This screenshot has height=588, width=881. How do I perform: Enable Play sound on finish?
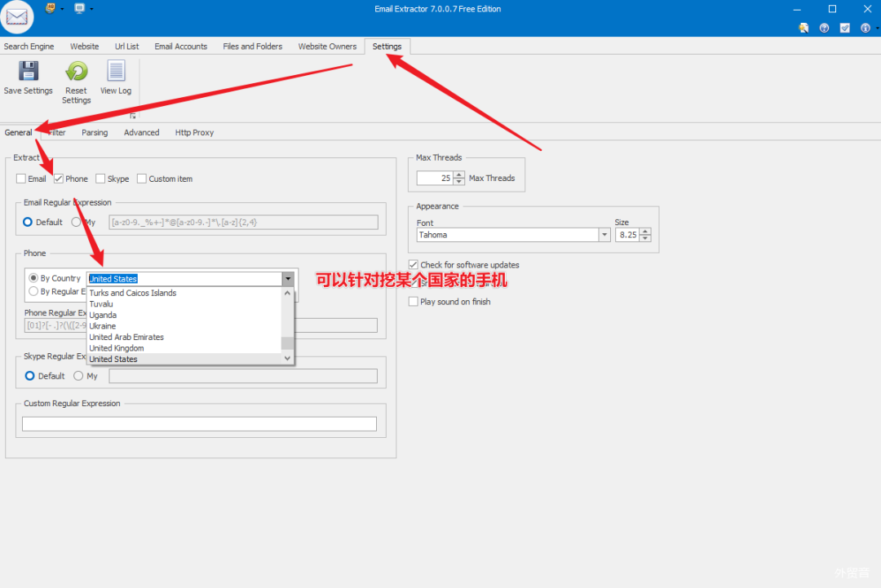[x=414, y=302]
